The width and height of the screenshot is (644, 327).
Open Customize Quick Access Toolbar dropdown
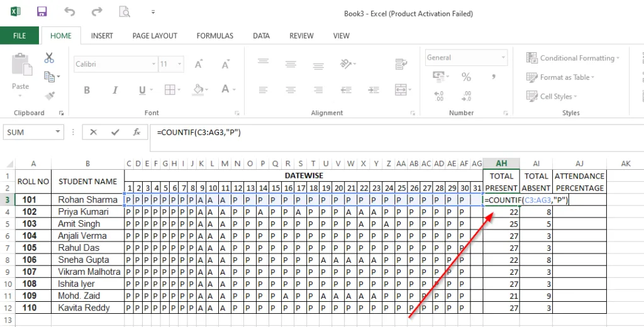[x=153, y=12]
